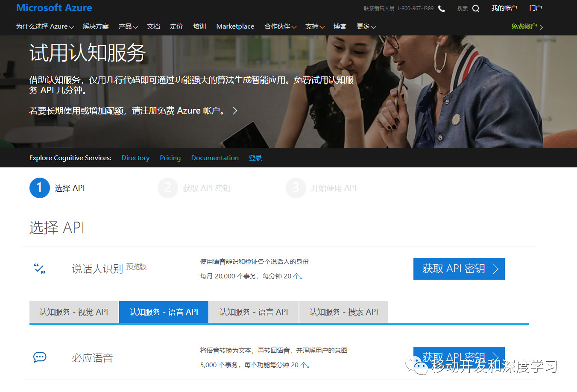Viewport: 577px width, 392px height.
Task: Expand 更多 dropdown
Action: point(366,26)
